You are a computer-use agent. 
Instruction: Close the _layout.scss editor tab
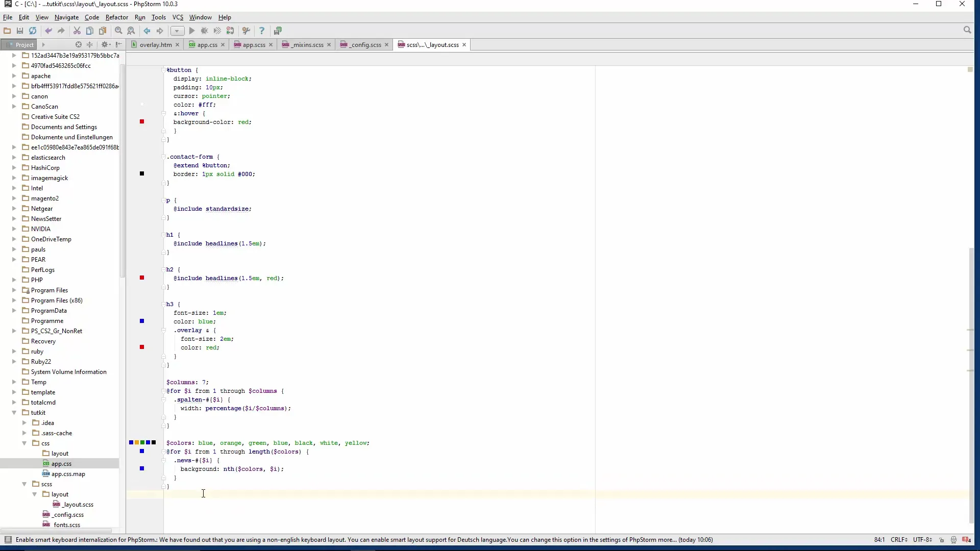pyautogui.click(x=464, y=45)
